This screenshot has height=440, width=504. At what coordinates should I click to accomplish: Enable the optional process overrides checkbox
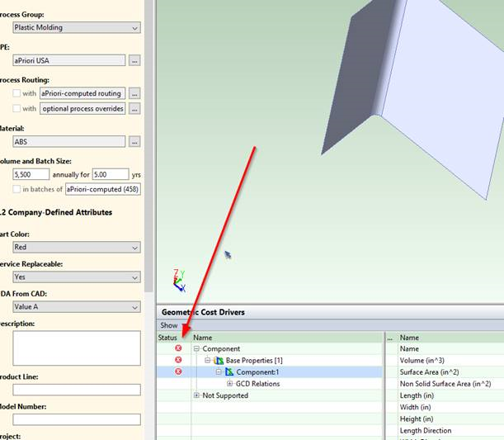tap(16, 109)
